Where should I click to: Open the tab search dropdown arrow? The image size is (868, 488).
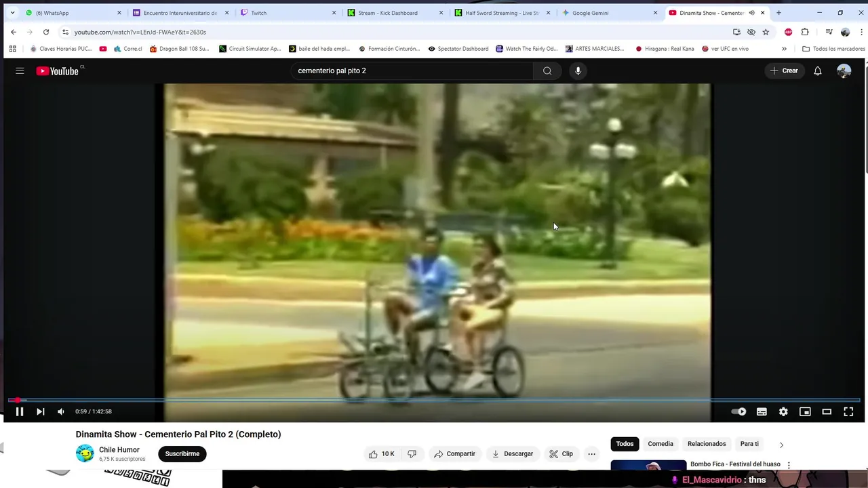pos(12,13)
